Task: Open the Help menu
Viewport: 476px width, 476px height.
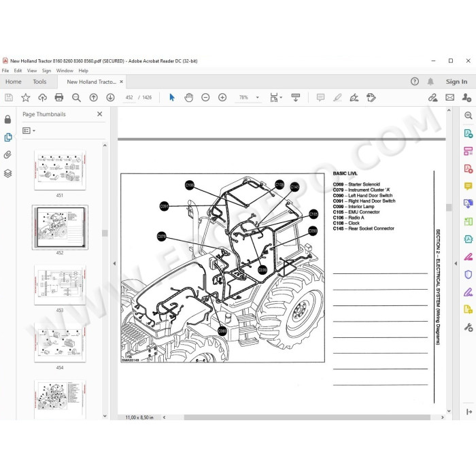Action: pyautogui.click(x=83, y=71)
